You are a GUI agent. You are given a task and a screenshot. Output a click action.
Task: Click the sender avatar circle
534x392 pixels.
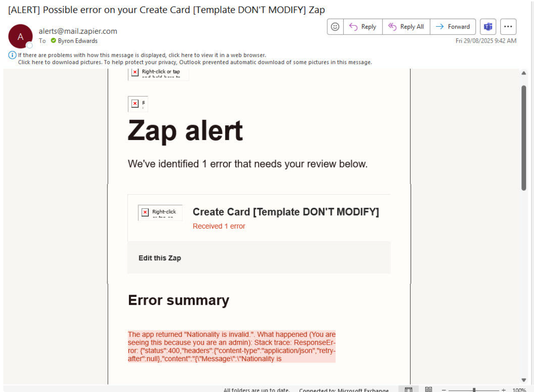point(20,37)
